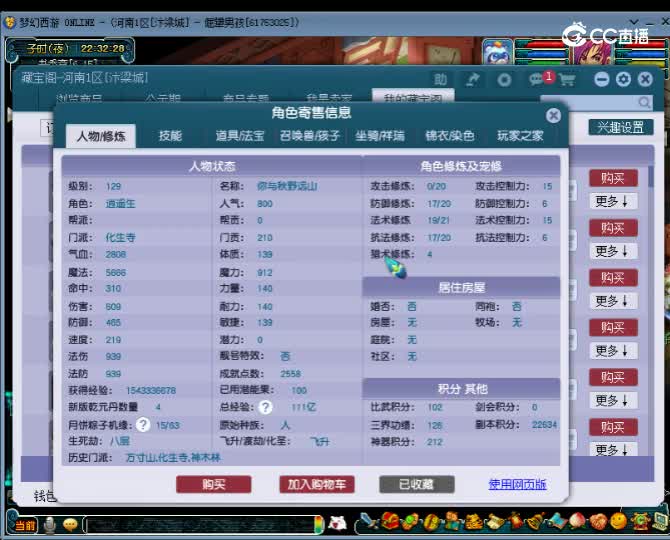Open the gear settings icon in 藏宝阁 header
Screen dimensions: 670x540
[x=623, y=79]
